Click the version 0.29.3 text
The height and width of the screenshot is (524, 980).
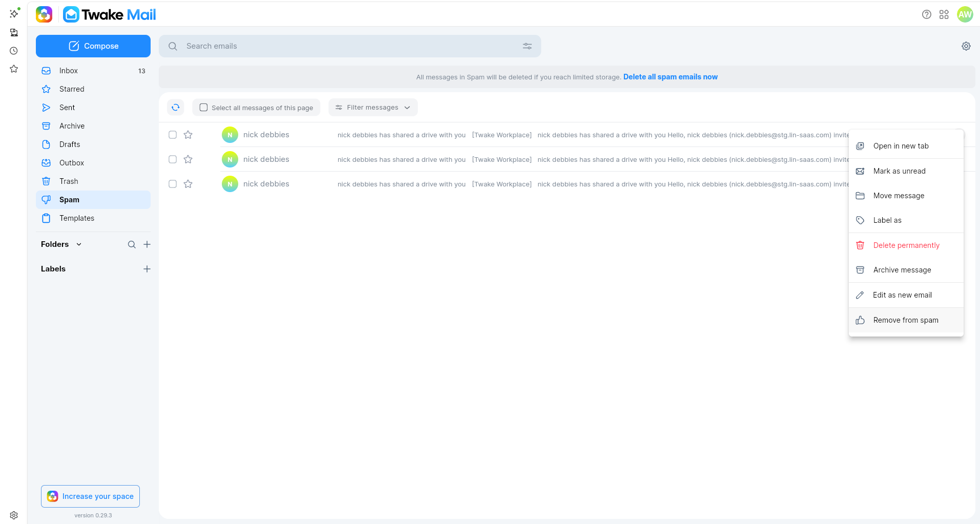point(93,515)
